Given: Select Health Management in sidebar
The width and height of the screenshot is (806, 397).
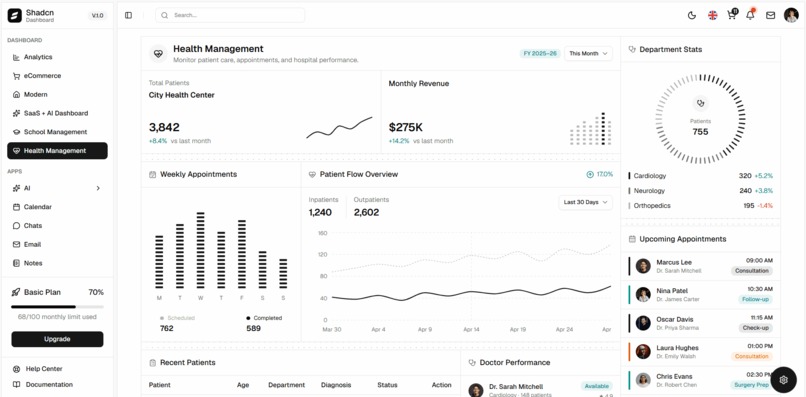Looking at the screenshot, I should tap(57, 151).
